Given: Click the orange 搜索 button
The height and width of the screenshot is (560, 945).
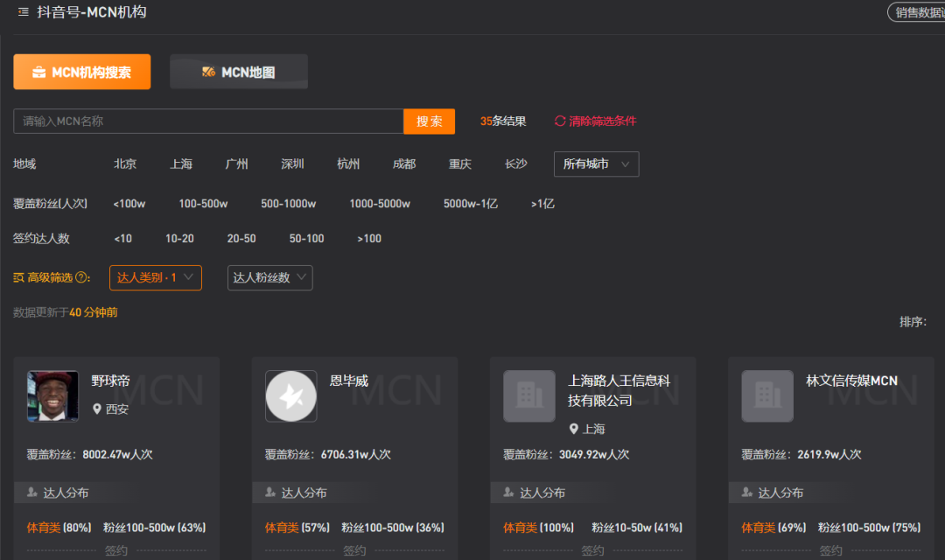Looking at the screenshot, I should [x=429, y=121].
